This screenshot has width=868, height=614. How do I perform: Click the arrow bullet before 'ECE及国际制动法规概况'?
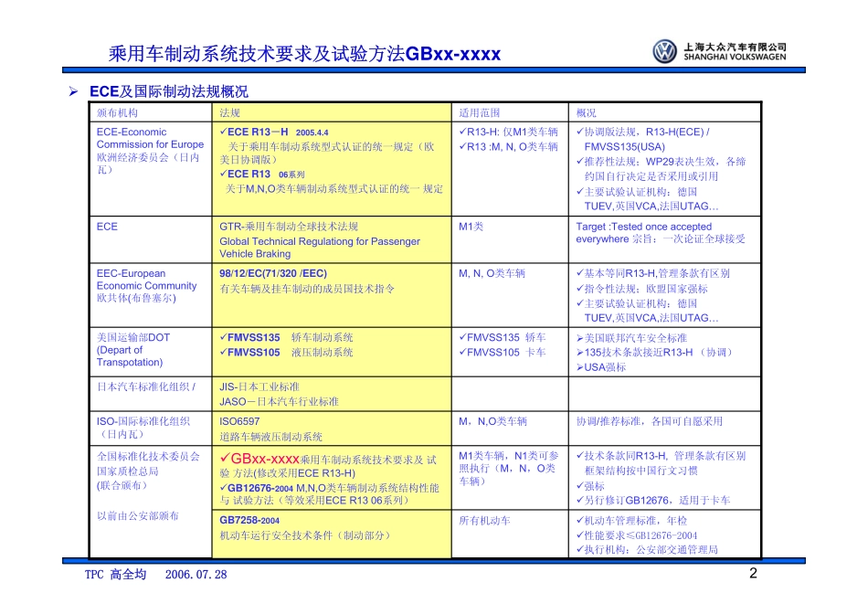coord(73,91)
